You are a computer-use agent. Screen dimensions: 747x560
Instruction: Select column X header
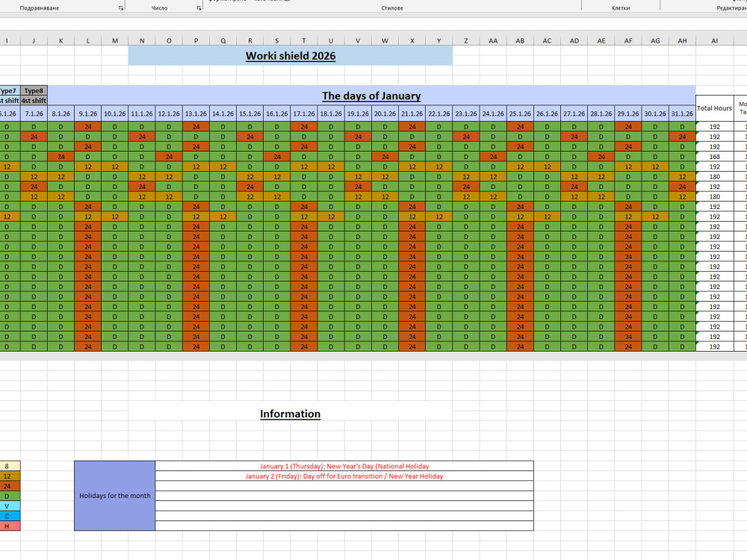(412, 41)
